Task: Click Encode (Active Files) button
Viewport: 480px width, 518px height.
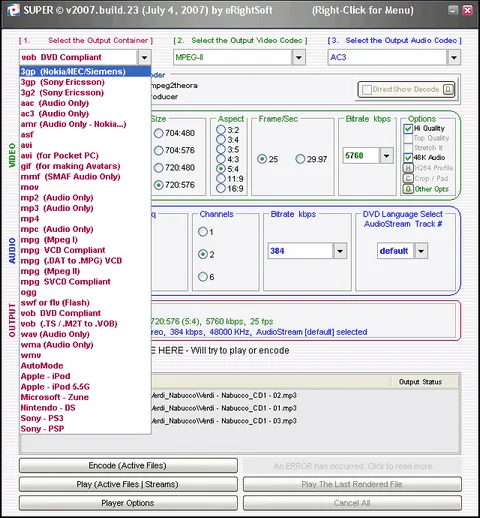Action: 128,466
